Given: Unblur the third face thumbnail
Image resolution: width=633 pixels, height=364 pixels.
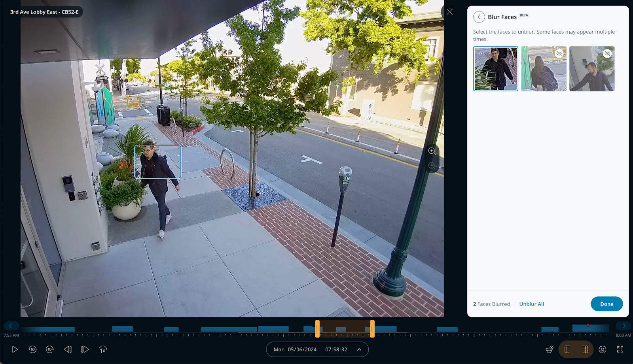Looking at the screenshot, I should [592, 69].
